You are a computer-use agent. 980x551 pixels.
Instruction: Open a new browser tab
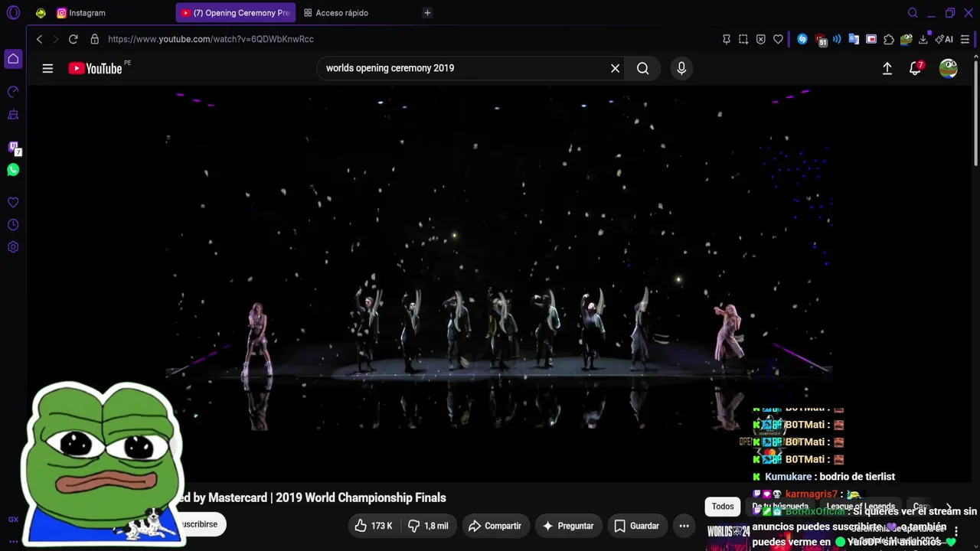click(427, 13)
